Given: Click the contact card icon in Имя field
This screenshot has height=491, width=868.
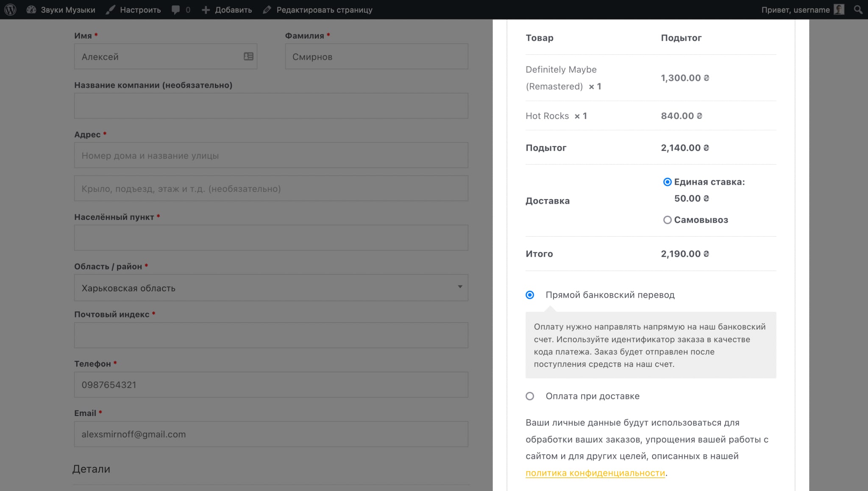Looking at the screenshot, I should click(248, 56).
